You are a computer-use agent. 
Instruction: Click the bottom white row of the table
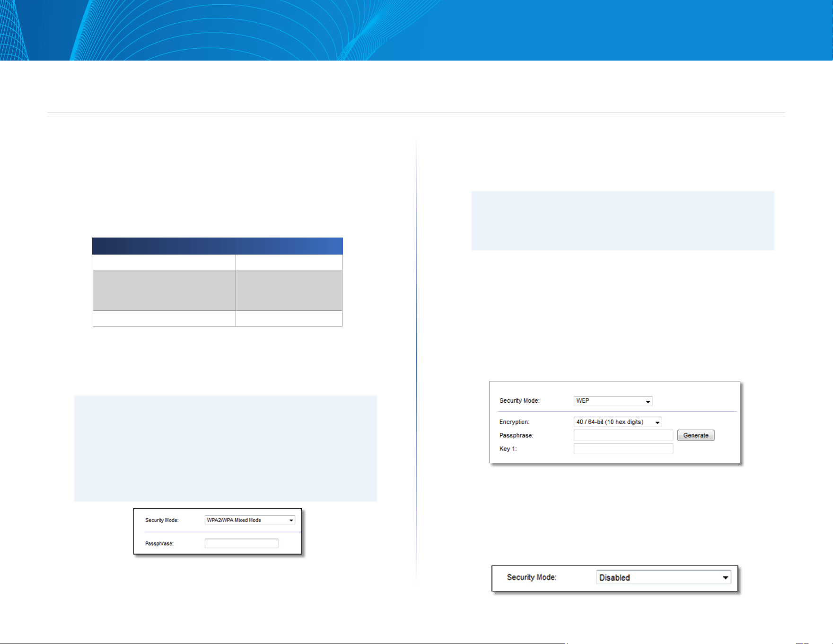click(x=218, y=318)
